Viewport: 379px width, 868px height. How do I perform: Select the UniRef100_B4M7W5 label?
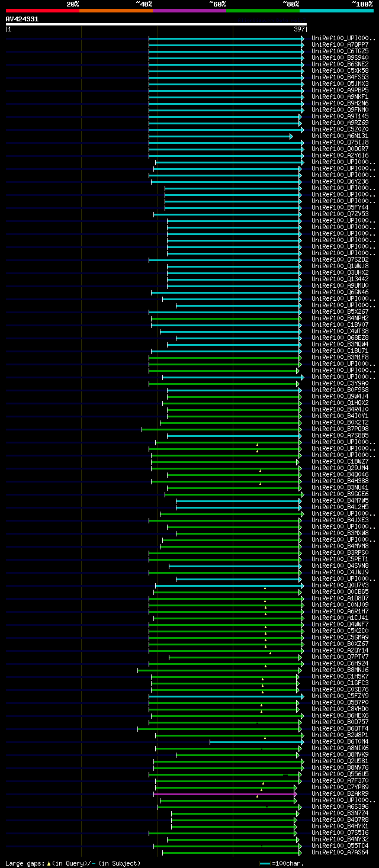(x=340, y=501)
